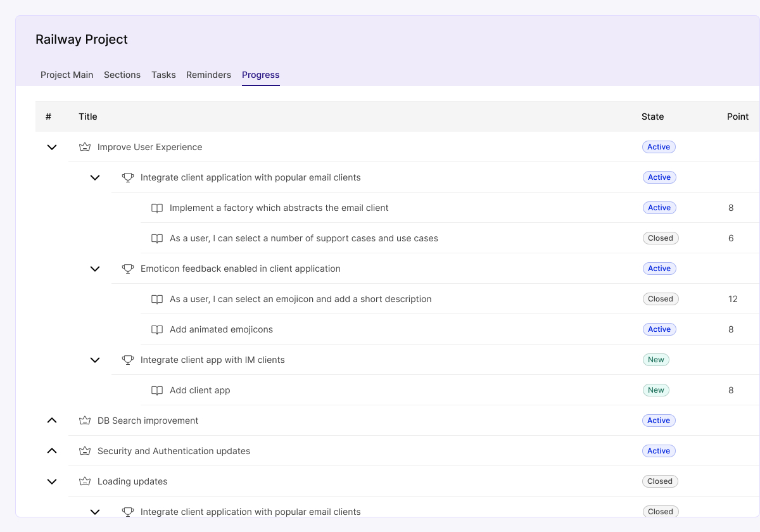Select 'As a user, I can select a number of support cases'
Screen dimensions: 760x532
pos(304,238)
